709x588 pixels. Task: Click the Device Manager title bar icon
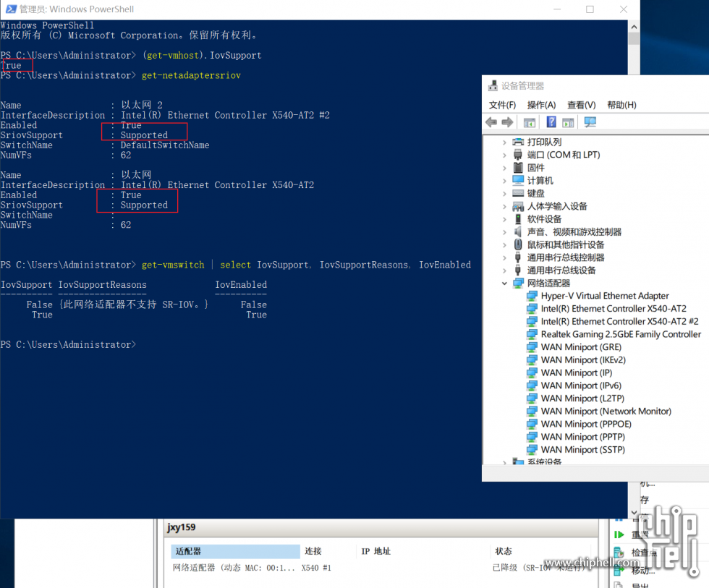[493, 85]
